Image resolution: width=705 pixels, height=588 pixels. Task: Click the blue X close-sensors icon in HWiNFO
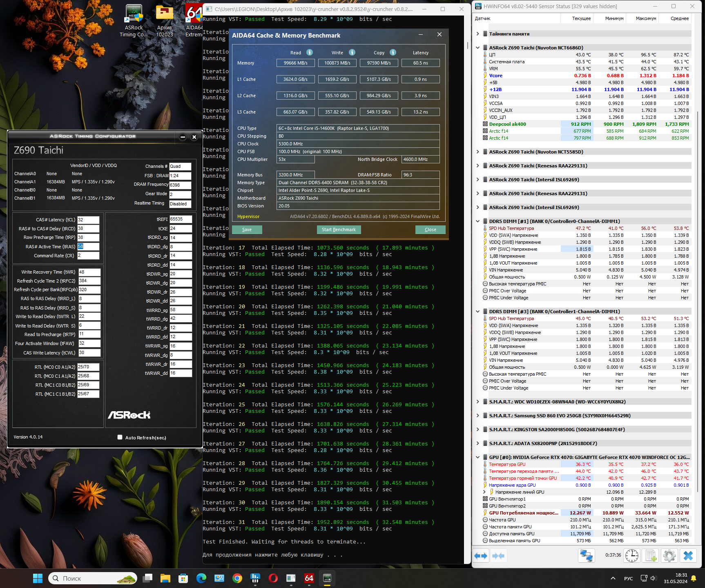tap(688, 556)
